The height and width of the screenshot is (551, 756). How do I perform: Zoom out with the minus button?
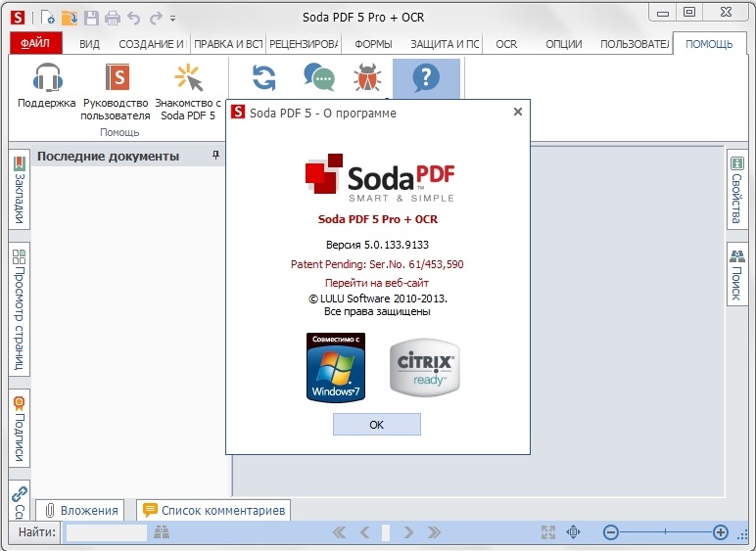(610, 532)
